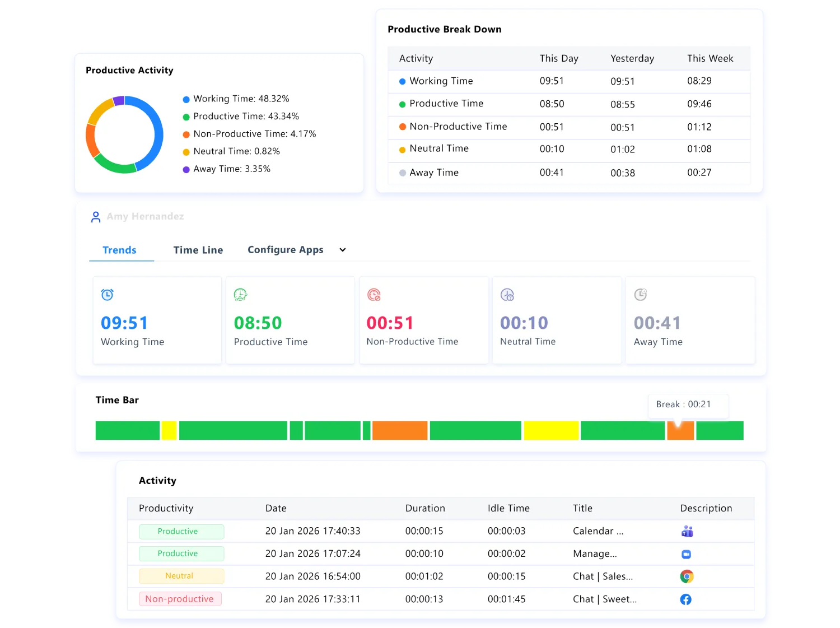This screenshot has width=840, height=628.
Task: Click the Chrome icon beside Chat Sales
Action: point(687,576)
